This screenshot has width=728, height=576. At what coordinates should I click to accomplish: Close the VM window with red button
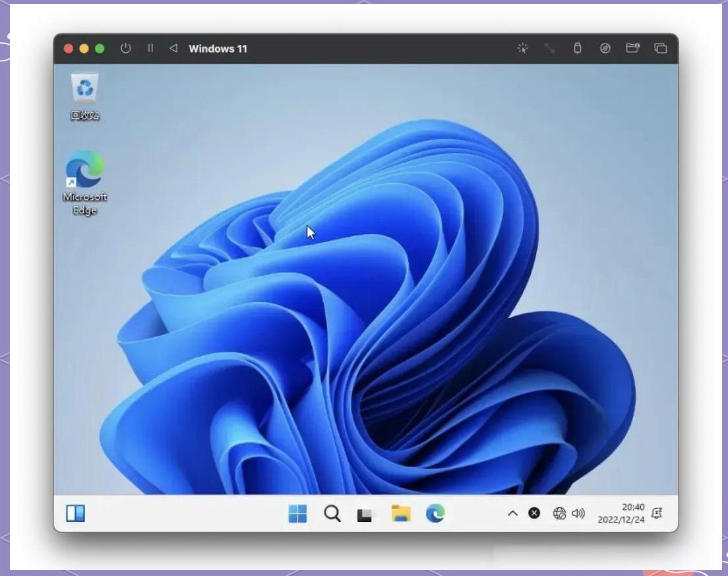(x=69, y=48)
